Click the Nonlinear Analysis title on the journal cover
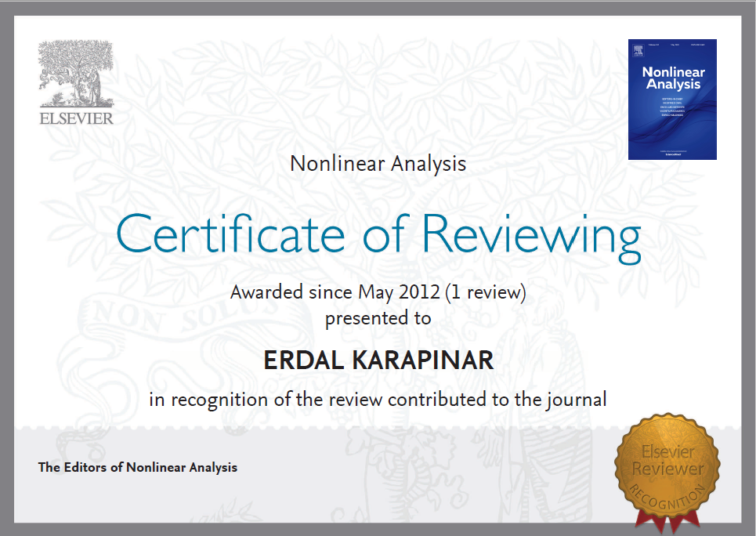The width and height of the screenshot is (756, 536). 673,78
